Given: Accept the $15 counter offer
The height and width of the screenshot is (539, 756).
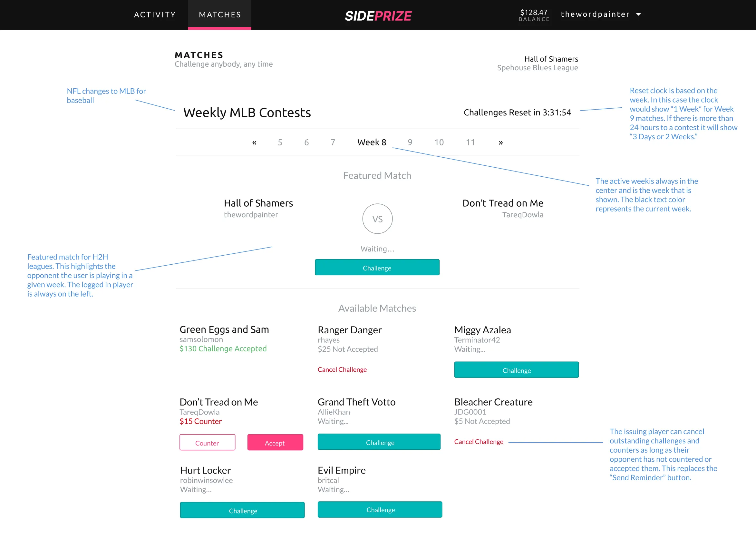Looking at the screenshot, I should (x=275, y=442).
